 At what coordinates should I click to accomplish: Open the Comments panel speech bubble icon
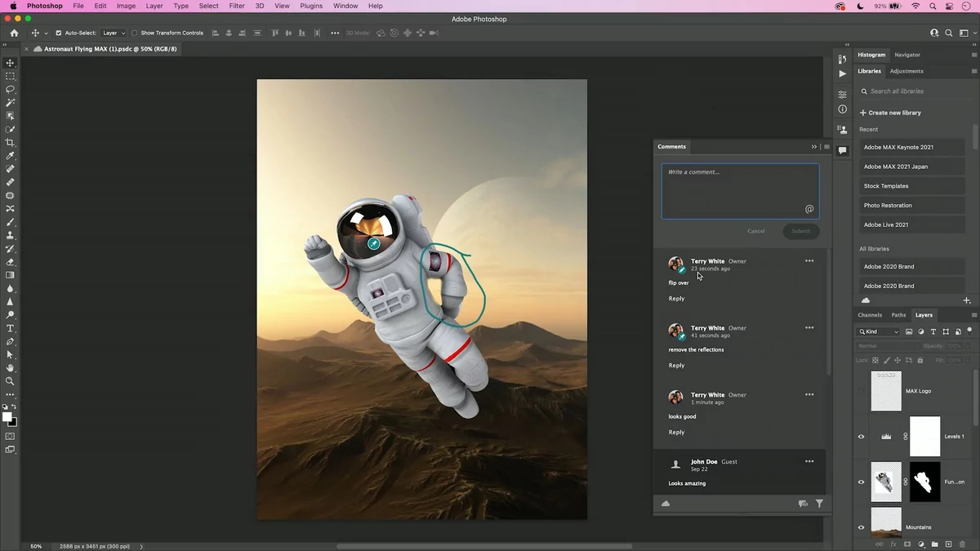(x=842, y=150)
